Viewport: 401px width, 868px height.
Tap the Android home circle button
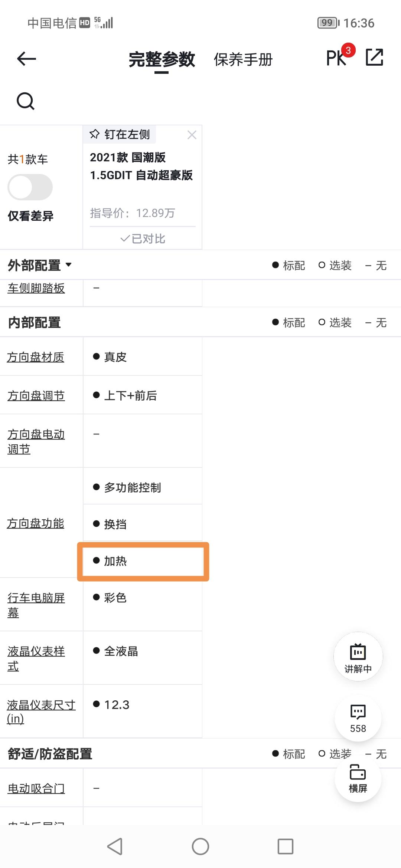click(200, 846)
